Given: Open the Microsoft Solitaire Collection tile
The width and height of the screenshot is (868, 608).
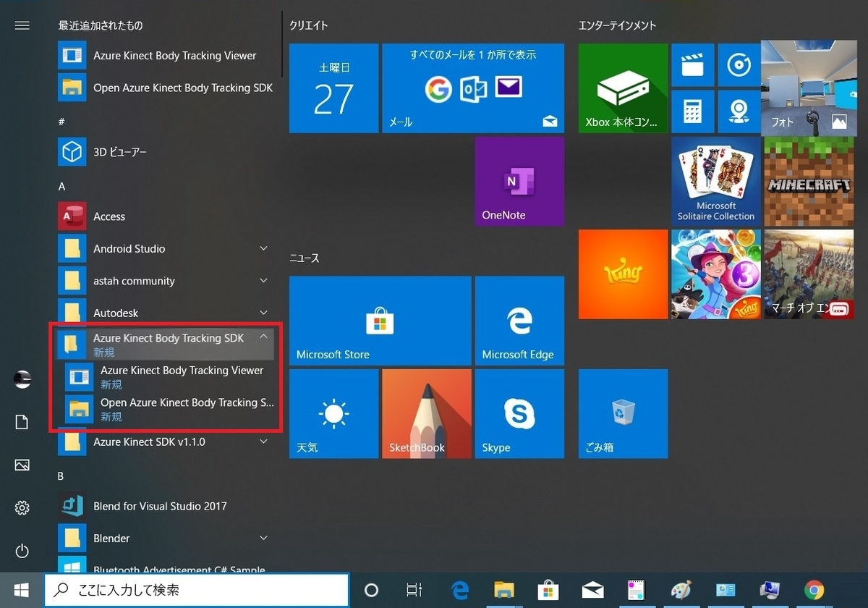Looking at the screenshot, I should 715,181.
